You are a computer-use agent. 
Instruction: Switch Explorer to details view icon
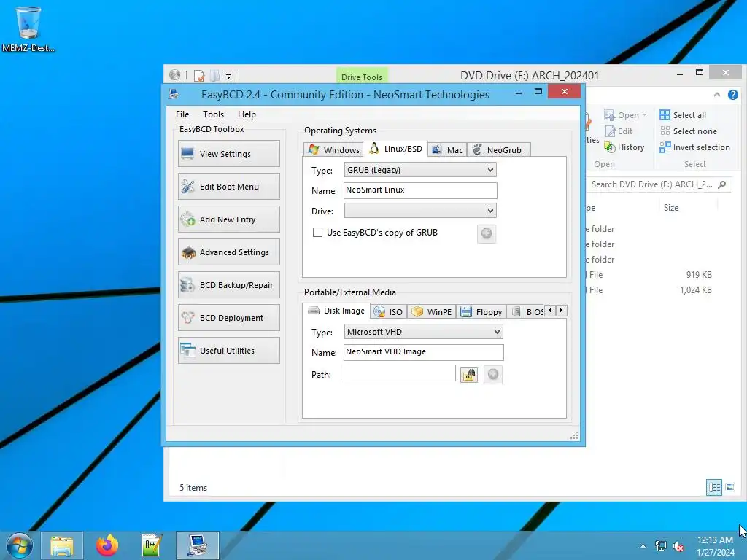point(714,487)
